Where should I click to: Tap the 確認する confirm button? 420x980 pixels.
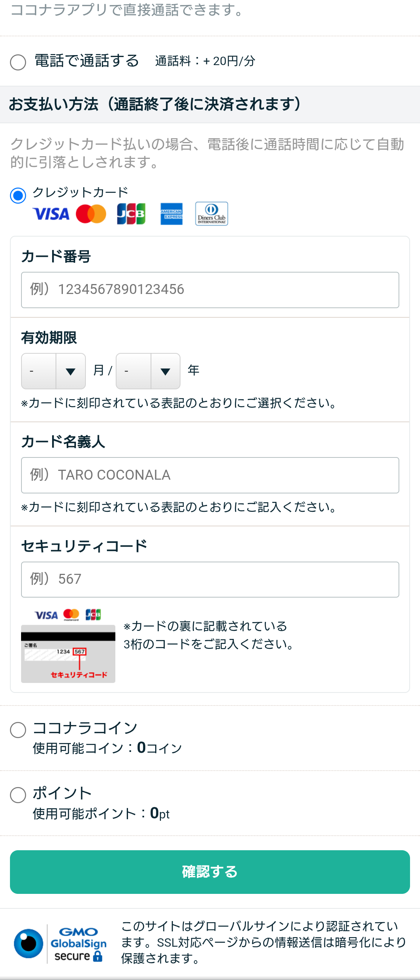pyautogui.click(x=210, y=872)
